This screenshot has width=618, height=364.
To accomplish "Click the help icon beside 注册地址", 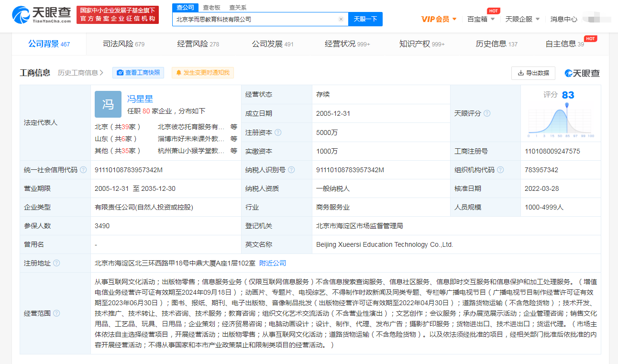I will tap(56, 263).
